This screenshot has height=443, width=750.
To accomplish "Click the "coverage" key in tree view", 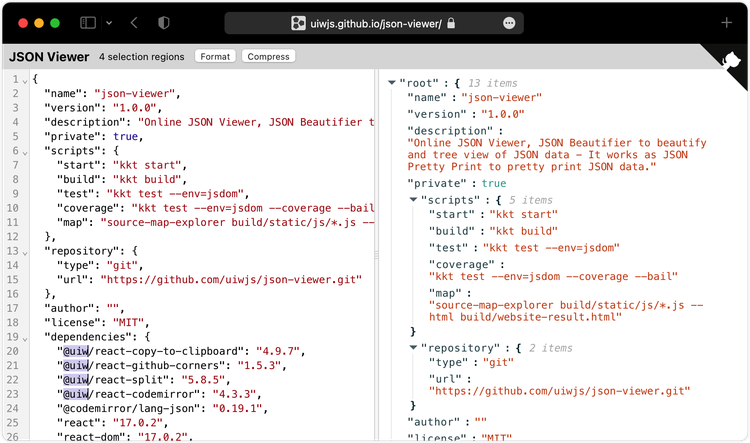I will [462, 265].
